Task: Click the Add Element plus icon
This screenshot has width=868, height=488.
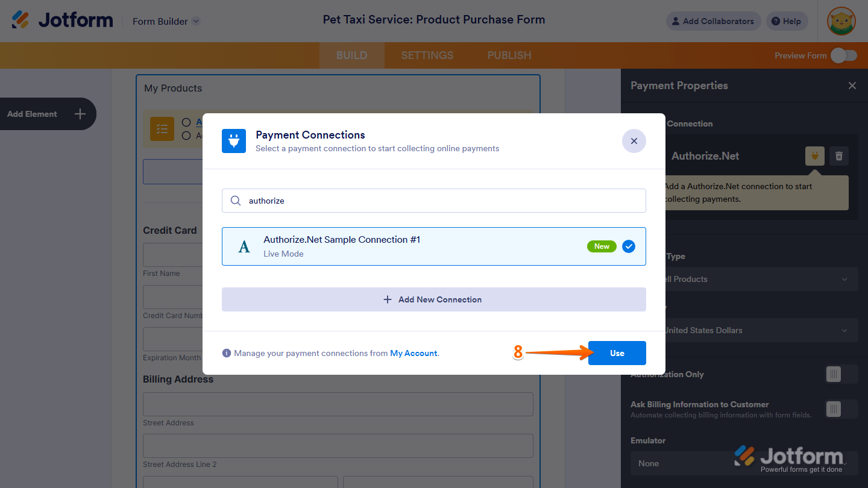Action: click(x=80, y=114)
